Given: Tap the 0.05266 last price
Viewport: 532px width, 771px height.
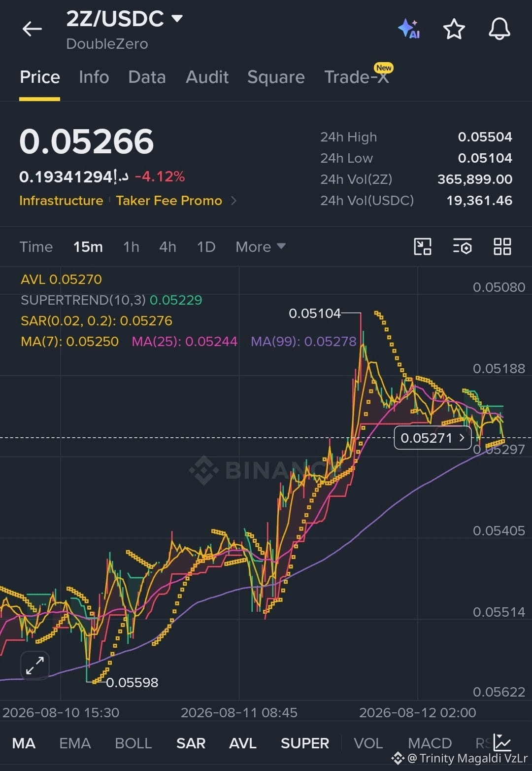Looking at the screenshot, I should (x=87, y=141).
